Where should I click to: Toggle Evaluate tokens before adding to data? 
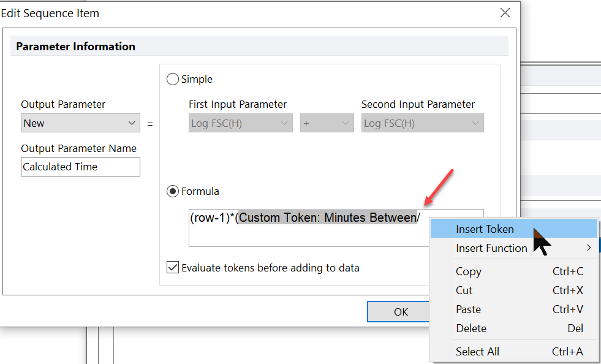(x=173, y=267)
